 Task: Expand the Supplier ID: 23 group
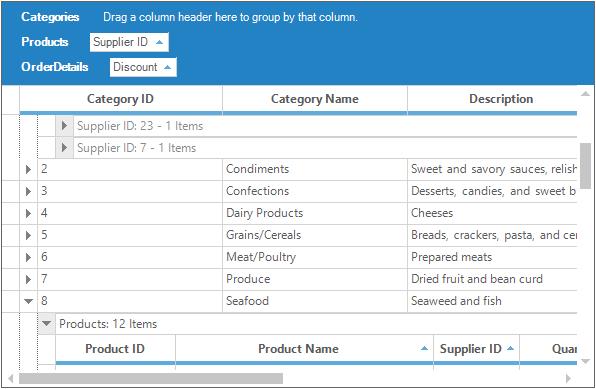point(64,125)
